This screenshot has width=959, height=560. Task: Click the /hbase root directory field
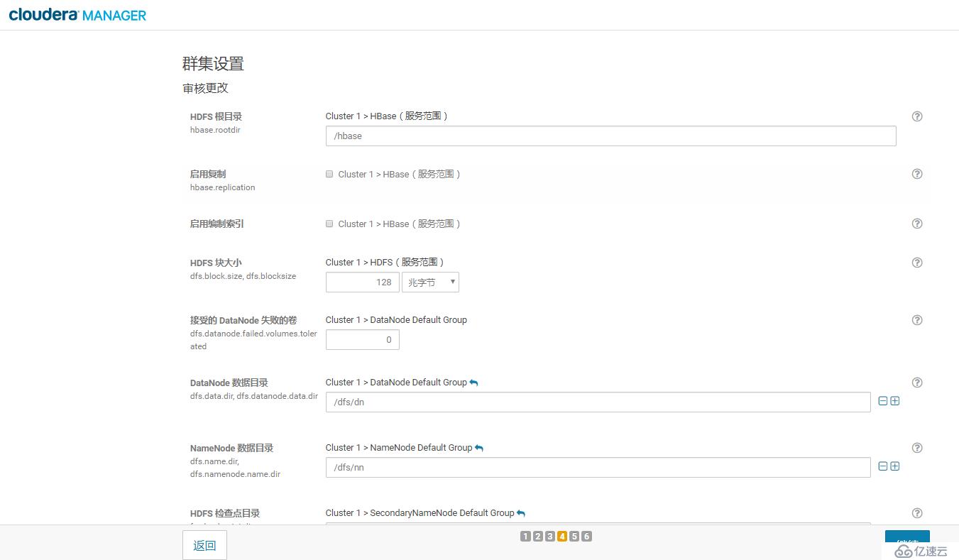(x=611, y=136)
